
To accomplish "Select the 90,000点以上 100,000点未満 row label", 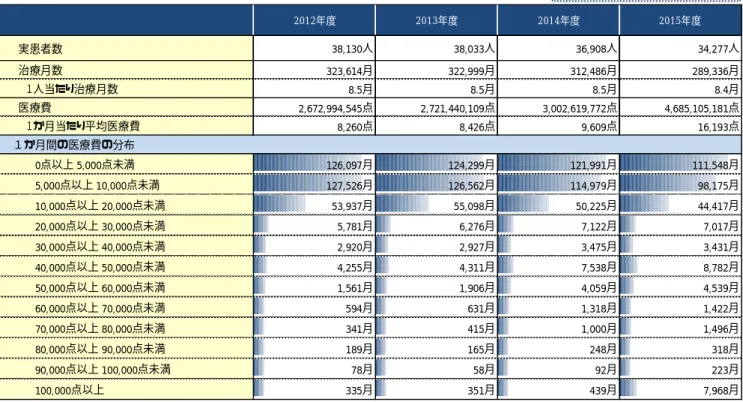I will [126, 369].
